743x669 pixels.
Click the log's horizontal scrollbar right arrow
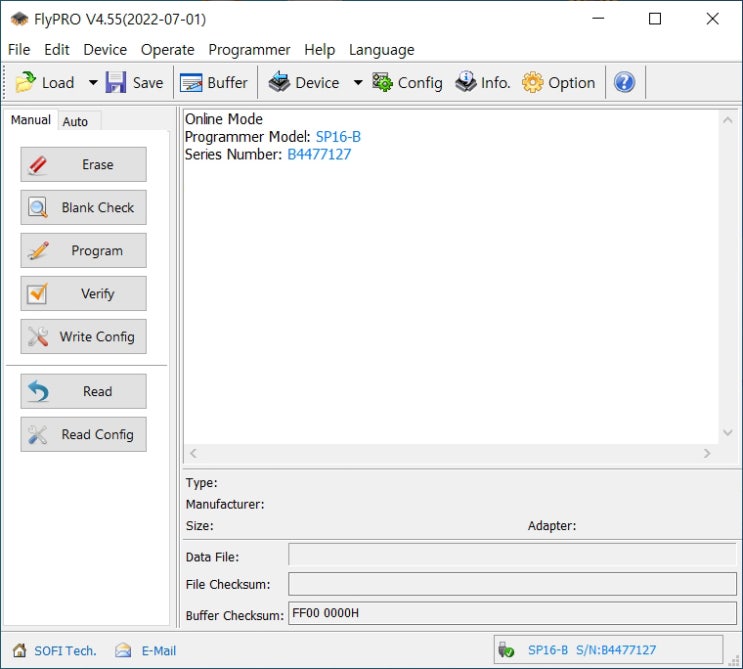coord(707,453)
